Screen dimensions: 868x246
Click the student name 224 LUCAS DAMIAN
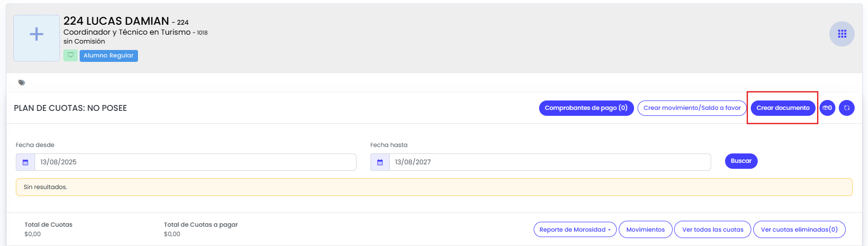[116, 21]
